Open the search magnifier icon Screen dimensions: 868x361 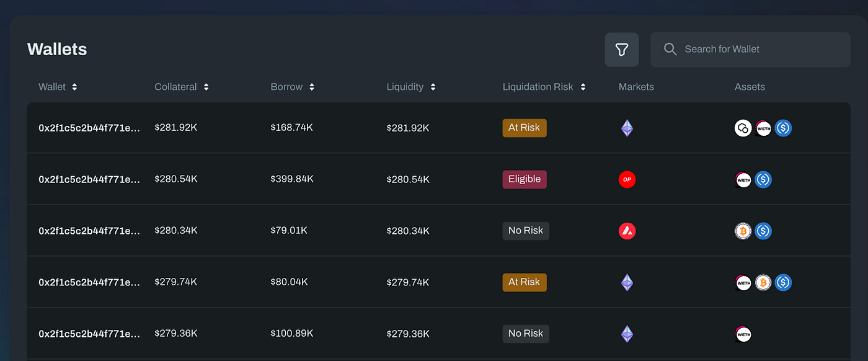(x=670, y=49)
